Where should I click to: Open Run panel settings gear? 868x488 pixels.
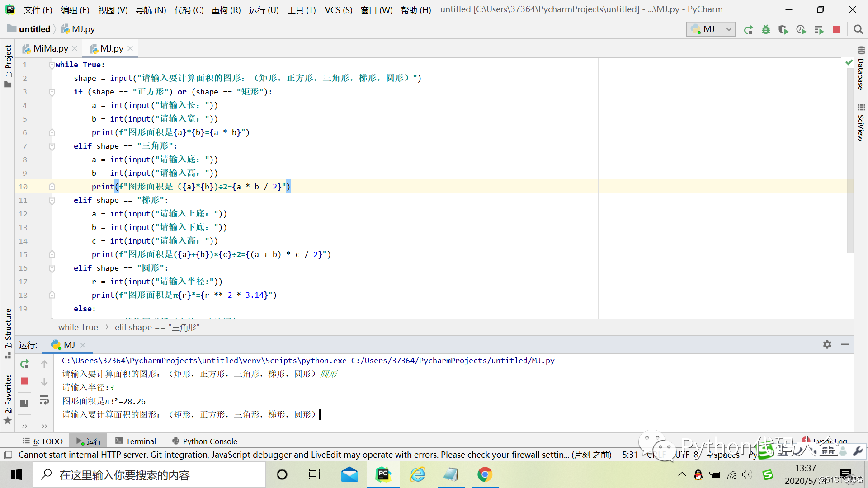(x=827, y=344)
